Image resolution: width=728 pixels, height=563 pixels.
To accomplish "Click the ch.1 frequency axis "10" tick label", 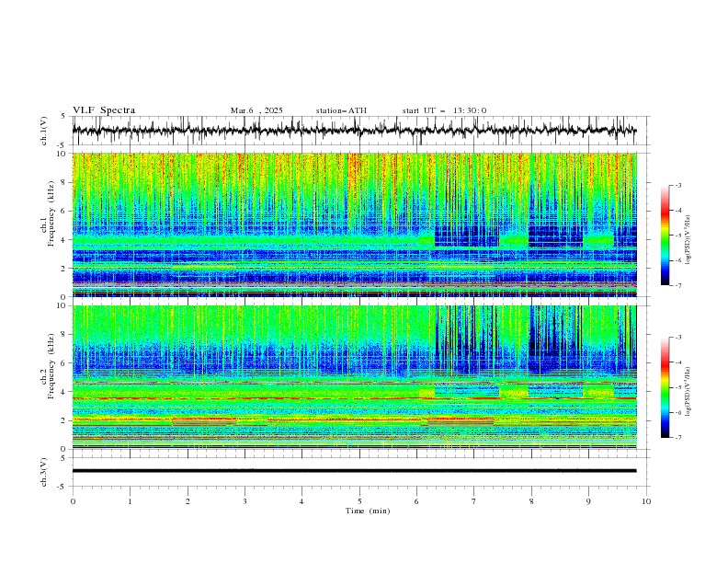I will click(x=62, y=154).
